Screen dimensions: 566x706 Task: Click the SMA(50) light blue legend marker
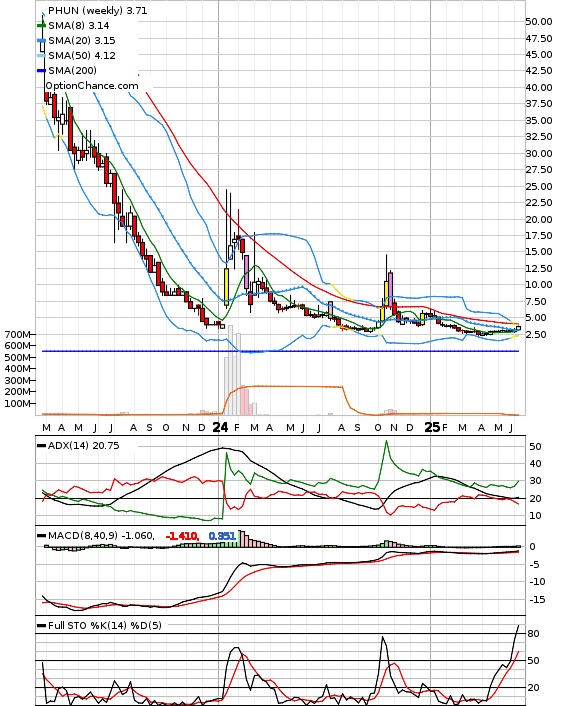[x=41, y=55]
